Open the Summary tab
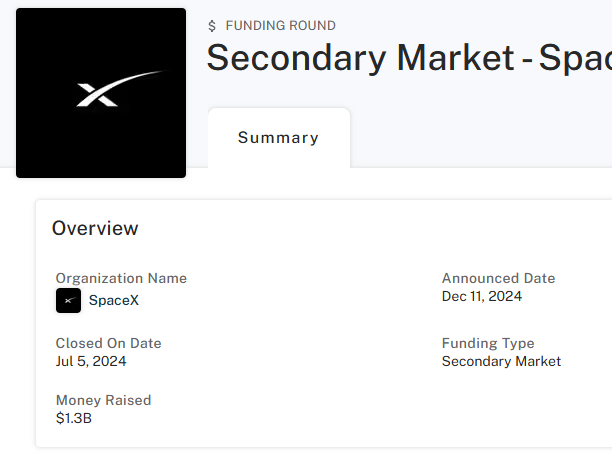This screenshot has height=453, width=612. tap(278, 138)
